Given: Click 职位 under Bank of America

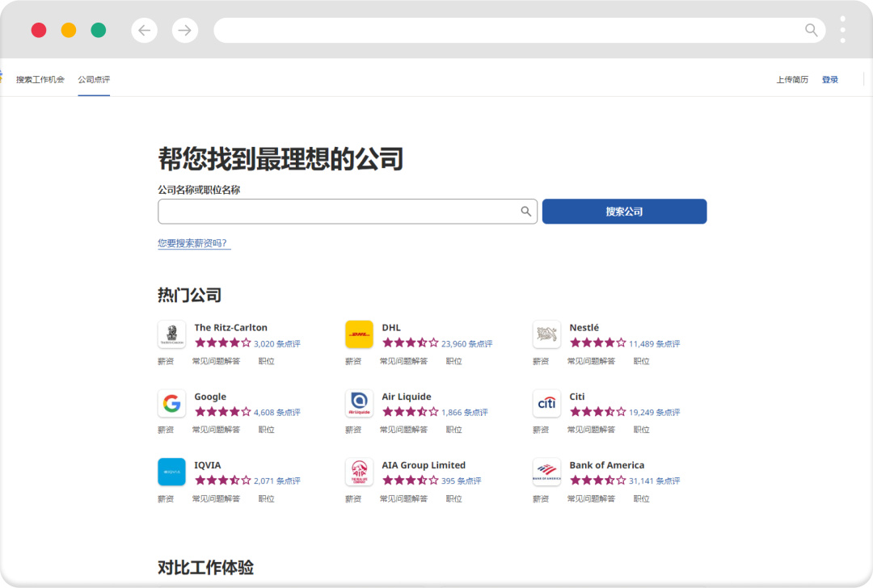Looking at the screenshot, I should (641, 499).
